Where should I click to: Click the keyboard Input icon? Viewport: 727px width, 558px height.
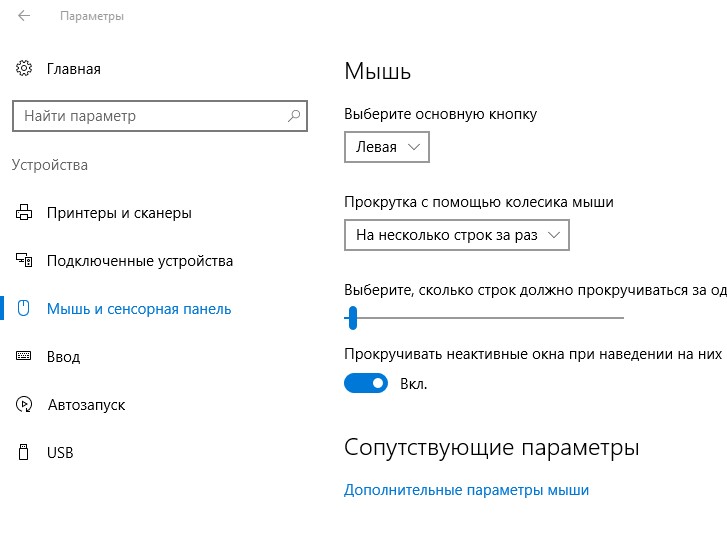pyautogui.click(x=24, y=357)
